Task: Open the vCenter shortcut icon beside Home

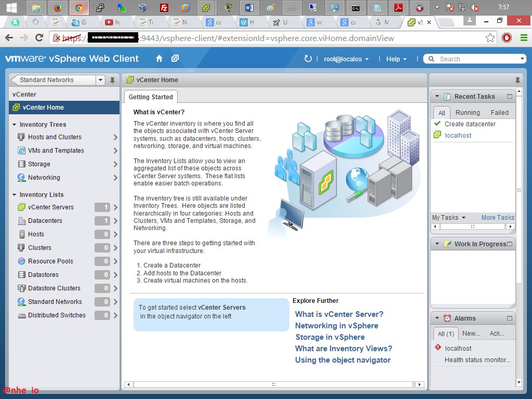Action: (175, 58)
